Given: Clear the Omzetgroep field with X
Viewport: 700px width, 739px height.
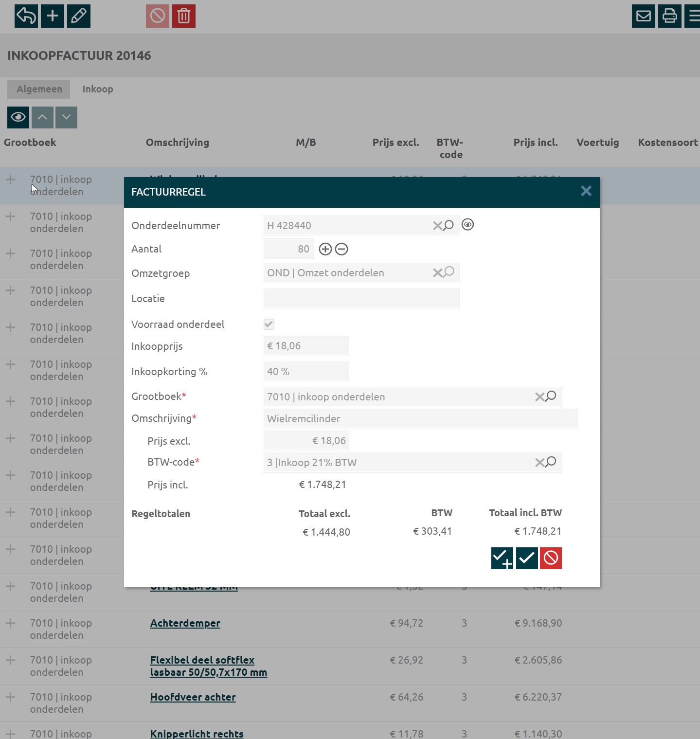Looking at the screenshot, I should point(437,273).
